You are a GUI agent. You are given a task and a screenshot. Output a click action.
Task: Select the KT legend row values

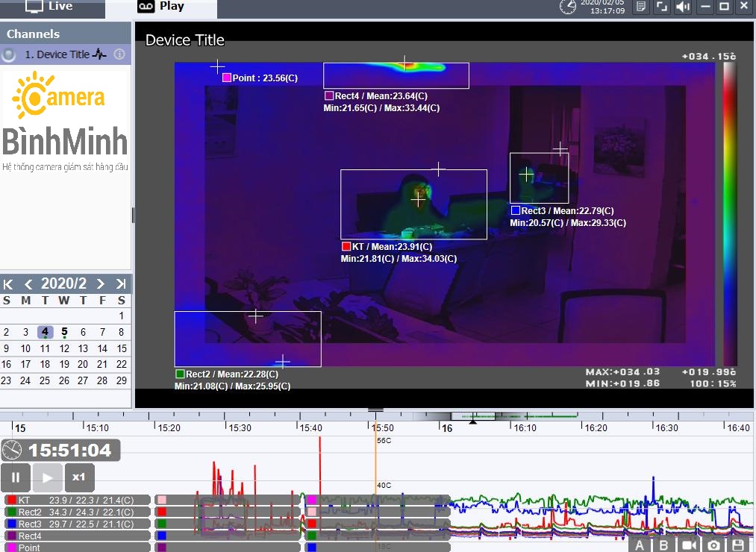91,501
